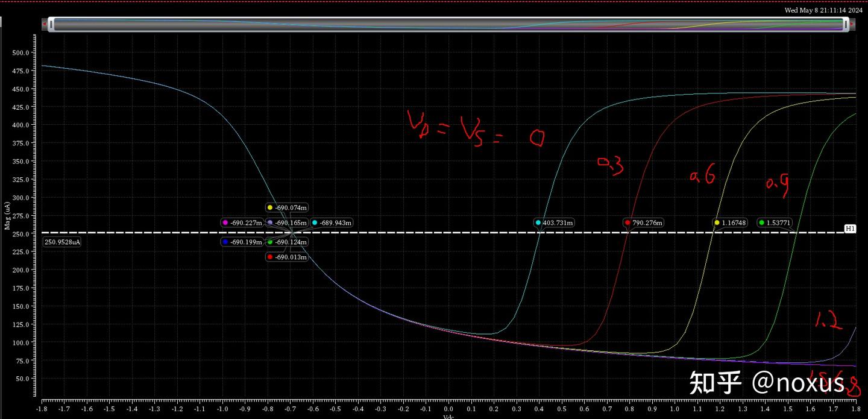Select the cyan 403.731m marker label
Image resolution: width=868 pixels, height=419 pixels.
[554, 223]
